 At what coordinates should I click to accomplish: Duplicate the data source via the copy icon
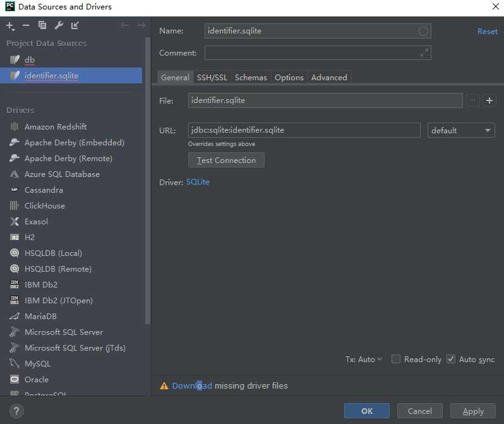pyautogui.click(x=42, y=25)
